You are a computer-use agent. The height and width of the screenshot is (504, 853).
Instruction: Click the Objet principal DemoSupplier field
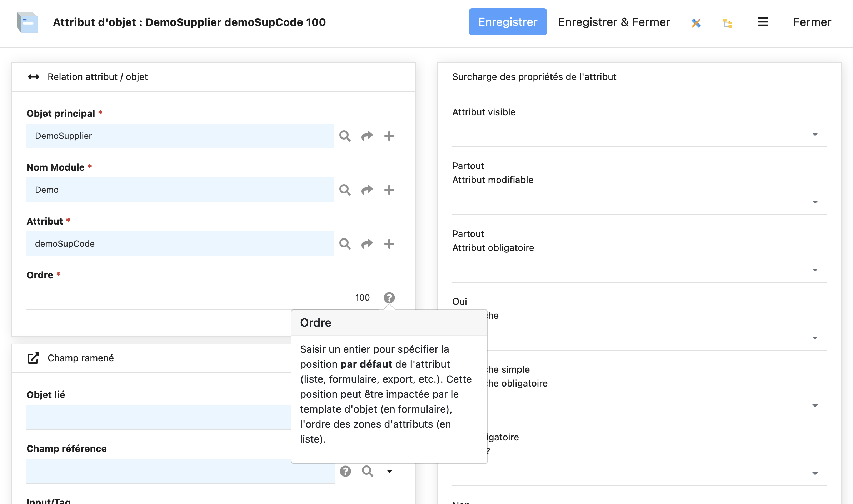tap(180, 136)
